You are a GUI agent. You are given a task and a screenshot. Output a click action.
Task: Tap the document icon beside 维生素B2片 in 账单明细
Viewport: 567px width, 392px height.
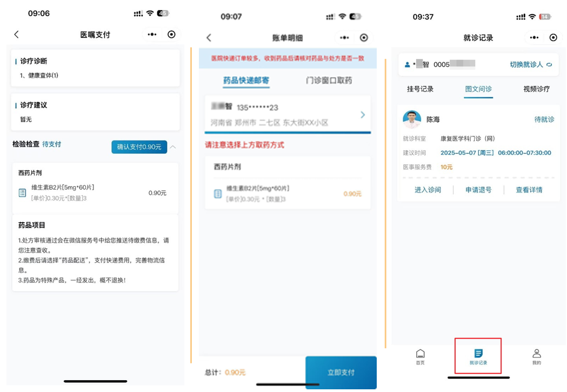(x=218, y=194)
